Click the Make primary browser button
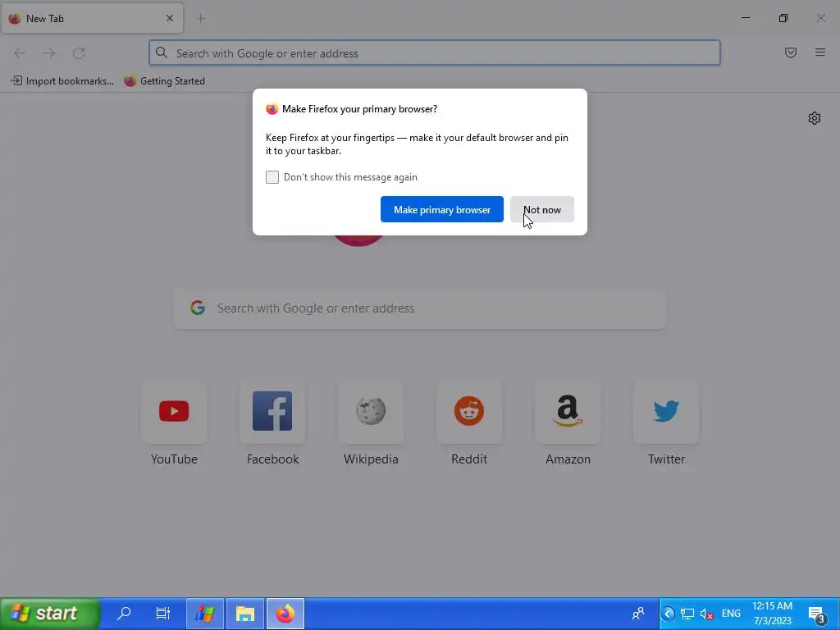840x630 pixels. 442,209
